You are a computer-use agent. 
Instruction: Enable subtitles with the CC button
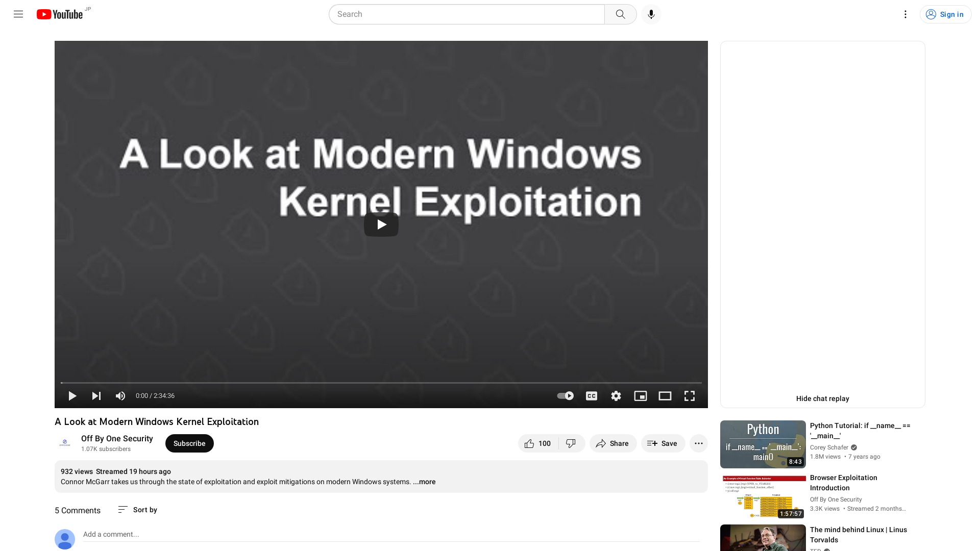(591, 395)
